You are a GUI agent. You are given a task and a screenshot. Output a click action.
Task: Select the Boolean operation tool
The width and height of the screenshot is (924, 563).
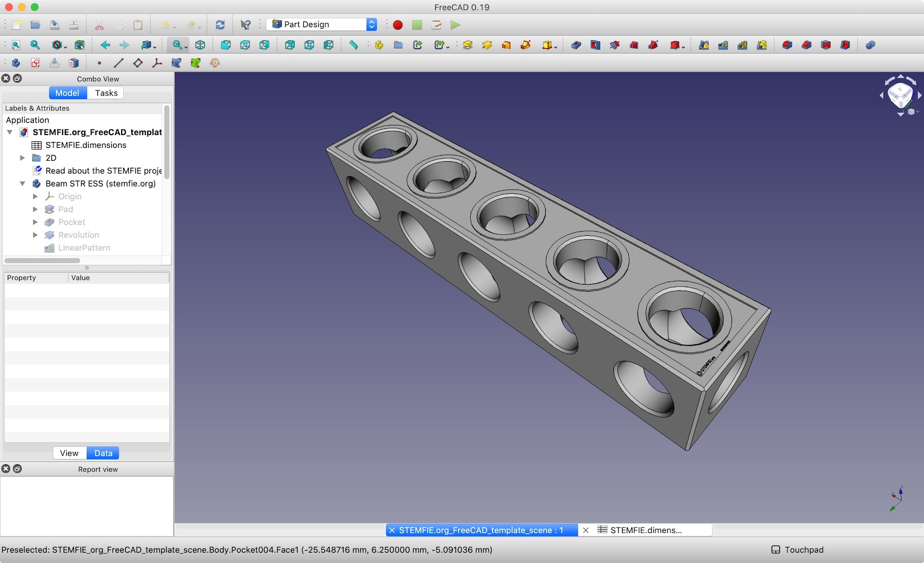click(870, 45)
